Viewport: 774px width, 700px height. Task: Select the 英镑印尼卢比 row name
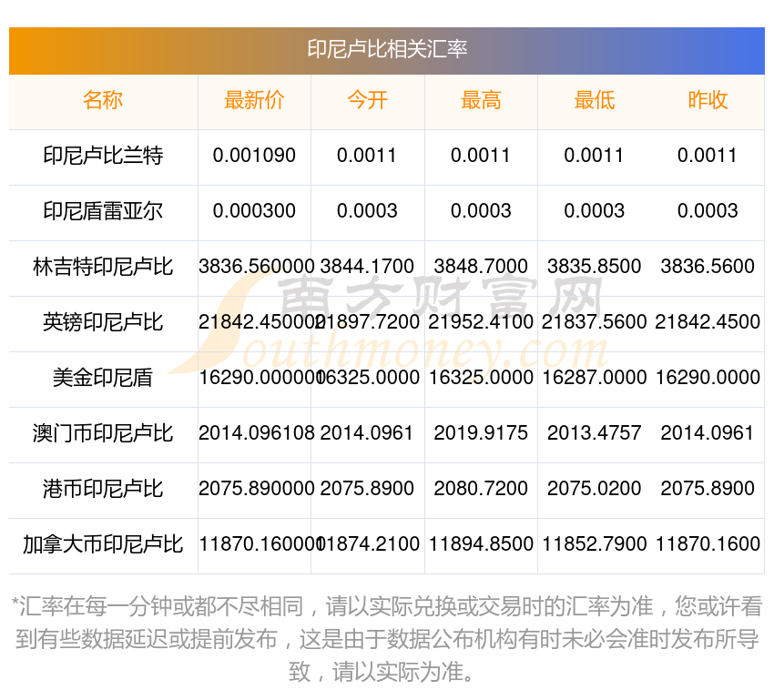(x=103, y=322)
